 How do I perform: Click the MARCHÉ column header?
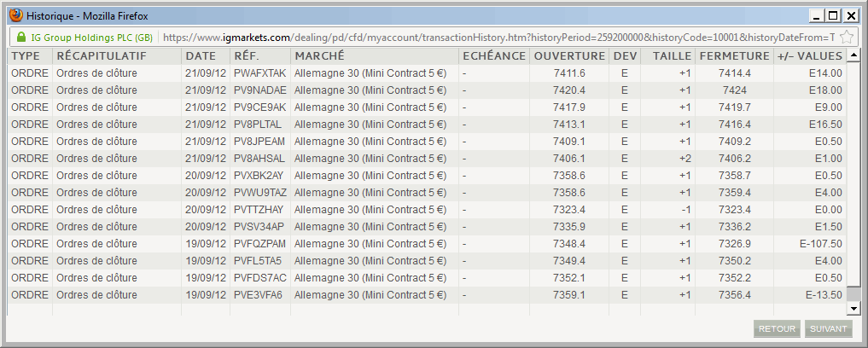pyautogui.click(x=319, y=56)
